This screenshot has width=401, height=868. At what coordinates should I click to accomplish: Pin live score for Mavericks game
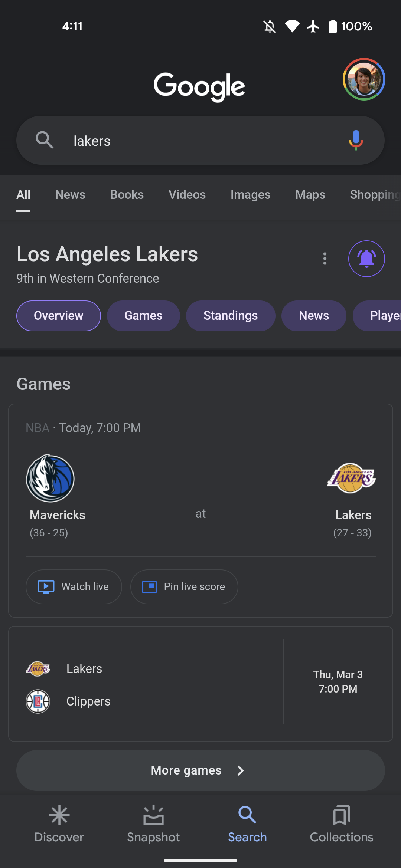[184, 587]
